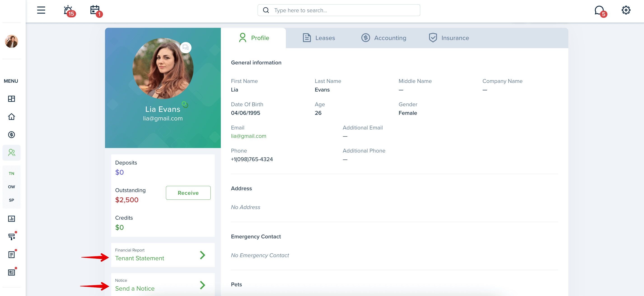Click date of birth 04/06/1995
644x296 pixels.
click(245, 113)
